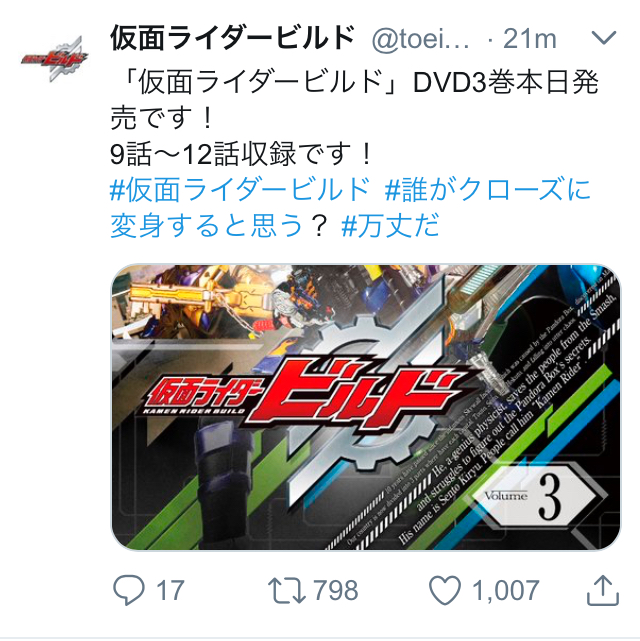
Task: Click the tweet text about DVD3巻本日発売
Action: [355, 100]
